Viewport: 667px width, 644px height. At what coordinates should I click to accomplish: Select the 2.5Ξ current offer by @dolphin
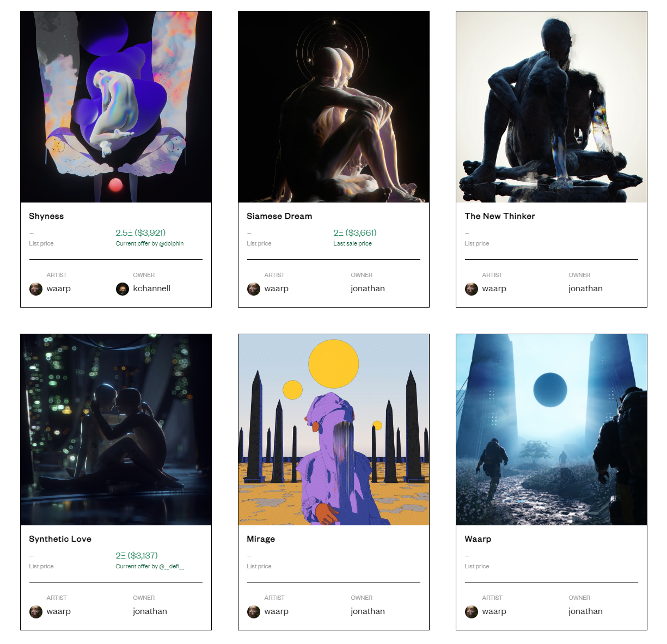coord(140,233)
